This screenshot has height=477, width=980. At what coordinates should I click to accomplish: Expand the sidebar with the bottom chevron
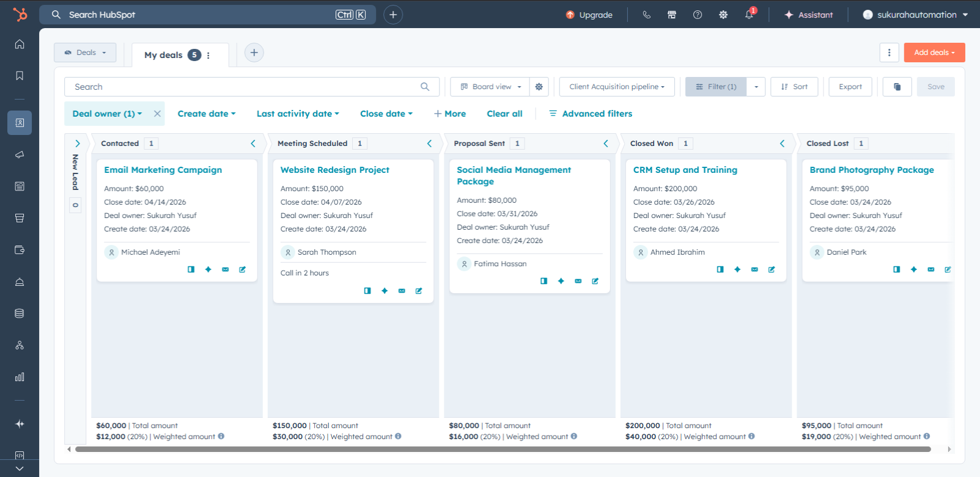(x=20, y=468)
